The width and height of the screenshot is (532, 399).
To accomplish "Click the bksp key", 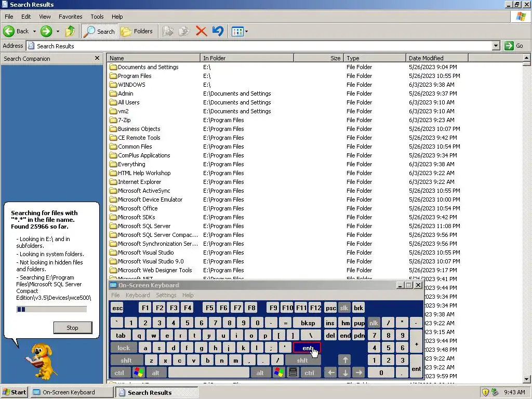I will click(x=308, y=323).
